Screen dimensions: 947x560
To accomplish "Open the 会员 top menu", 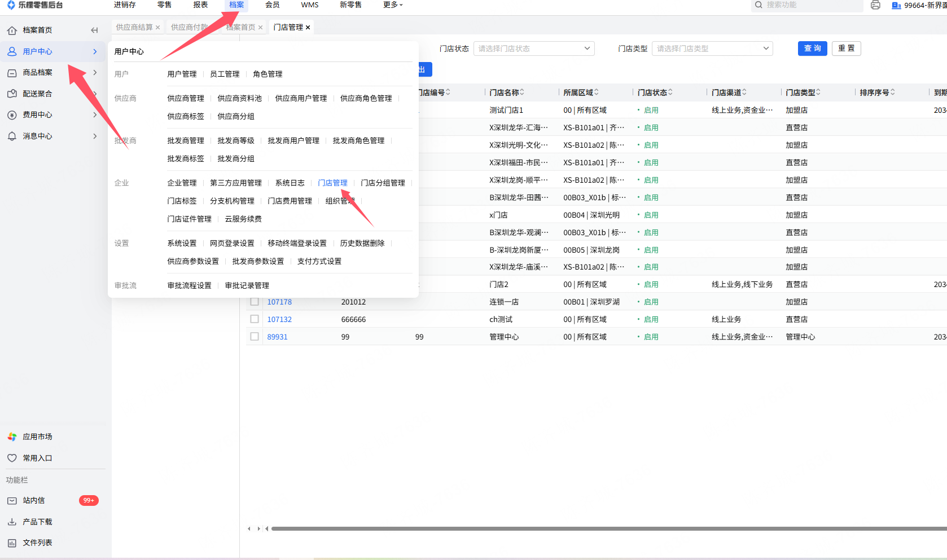I will click(x=273, y=5).
